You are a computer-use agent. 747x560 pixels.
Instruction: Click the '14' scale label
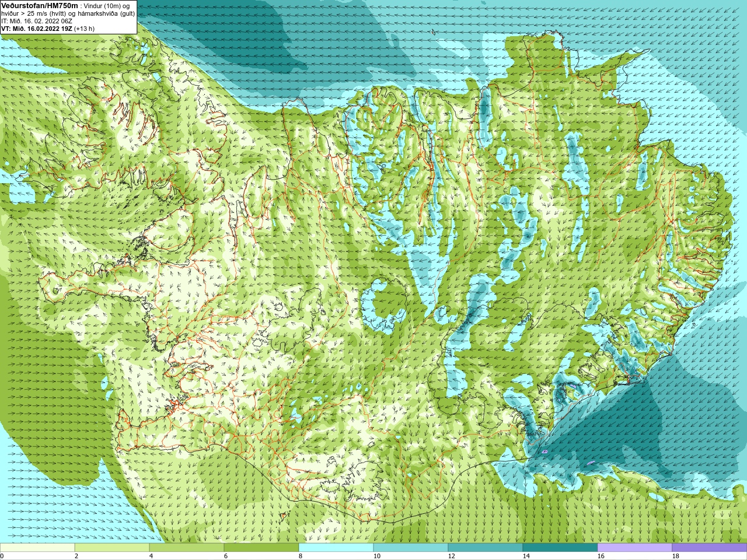click(526, 556)
